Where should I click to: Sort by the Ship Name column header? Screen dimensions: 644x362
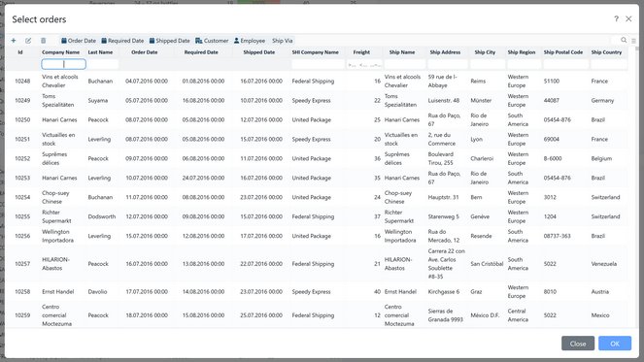[402, 52]
